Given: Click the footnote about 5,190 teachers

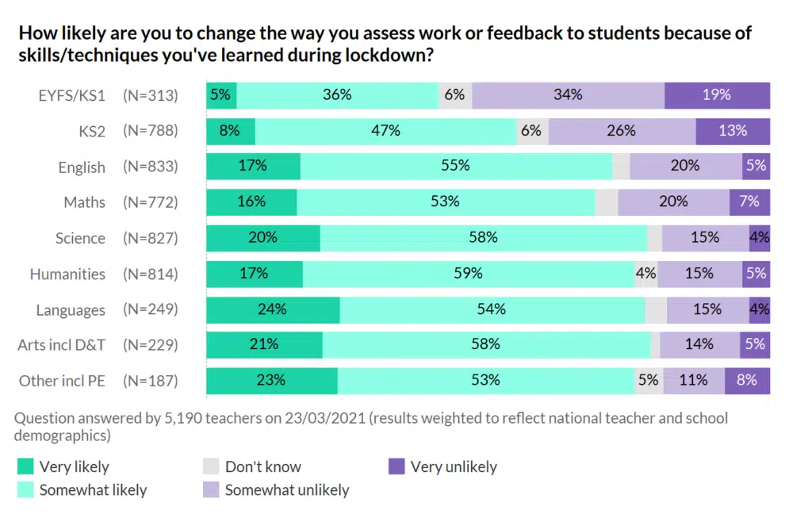Looking at the screenshot, I should tap(371, 426).
